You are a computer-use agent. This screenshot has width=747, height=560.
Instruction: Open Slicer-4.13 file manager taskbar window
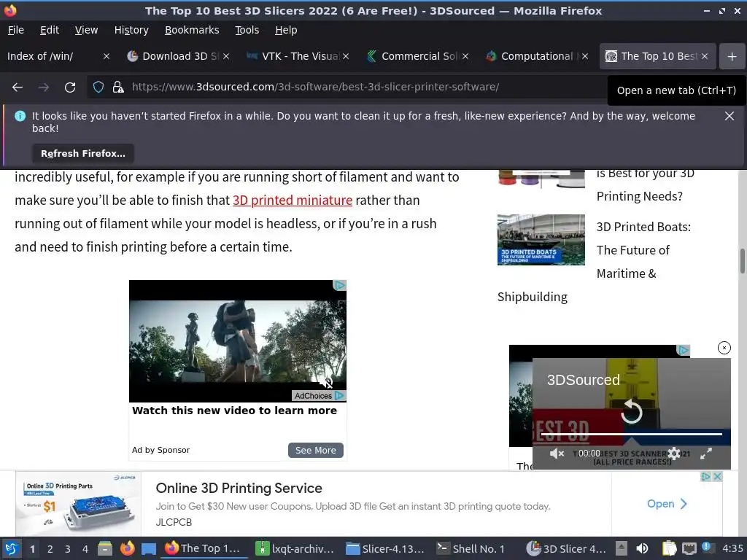click(385, 548)
